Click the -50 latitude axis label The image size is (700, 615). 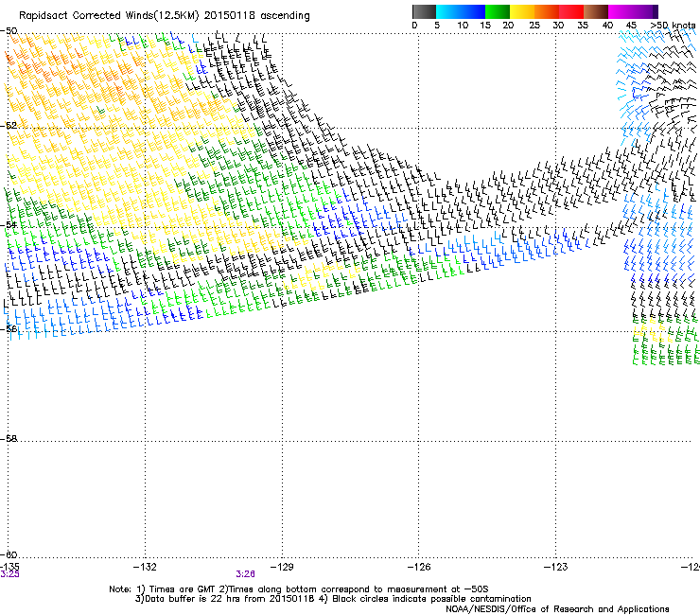pos(9,31)
